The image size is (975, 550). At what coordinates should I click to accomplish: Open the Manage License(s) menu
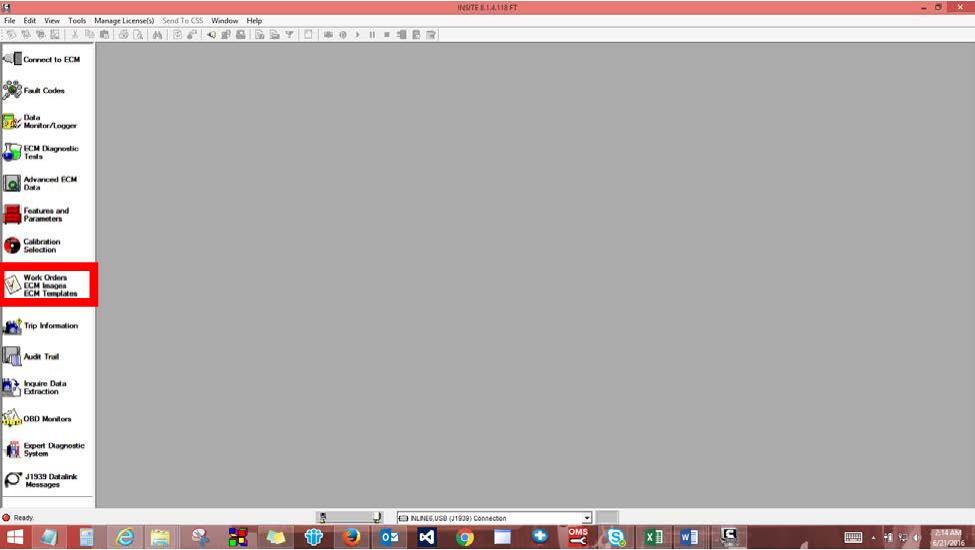point(124,21)
